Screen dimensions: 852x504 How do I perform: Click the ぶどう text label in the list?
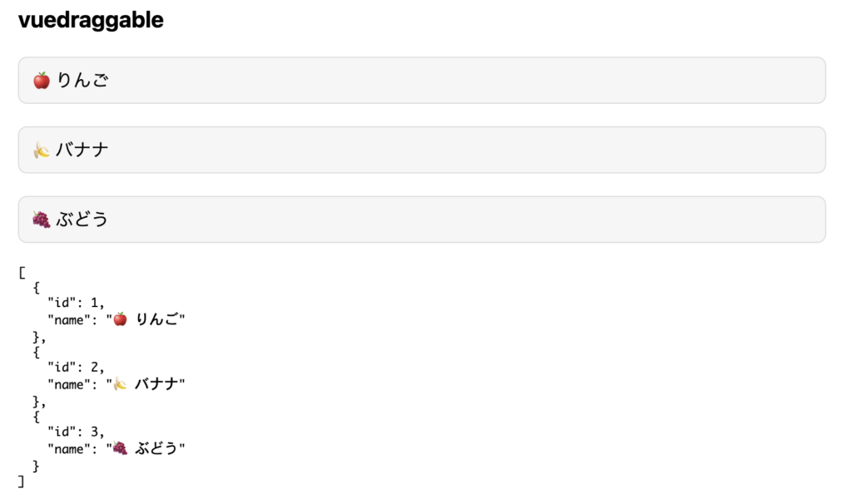pyautogui.click(x=82, y=220)
